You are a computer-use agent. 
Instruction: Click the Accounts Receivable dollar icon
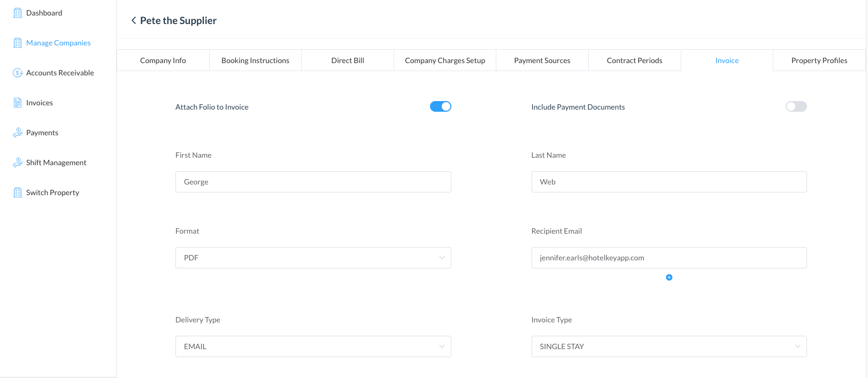click(x=18, y=73)
